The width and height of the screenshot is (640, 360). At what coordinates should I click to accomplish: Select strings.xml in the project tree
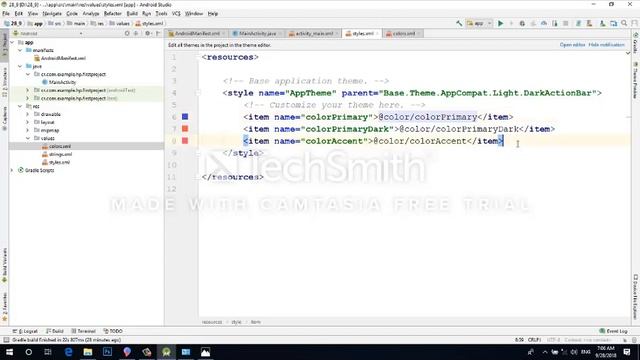(x=60, y=154)
